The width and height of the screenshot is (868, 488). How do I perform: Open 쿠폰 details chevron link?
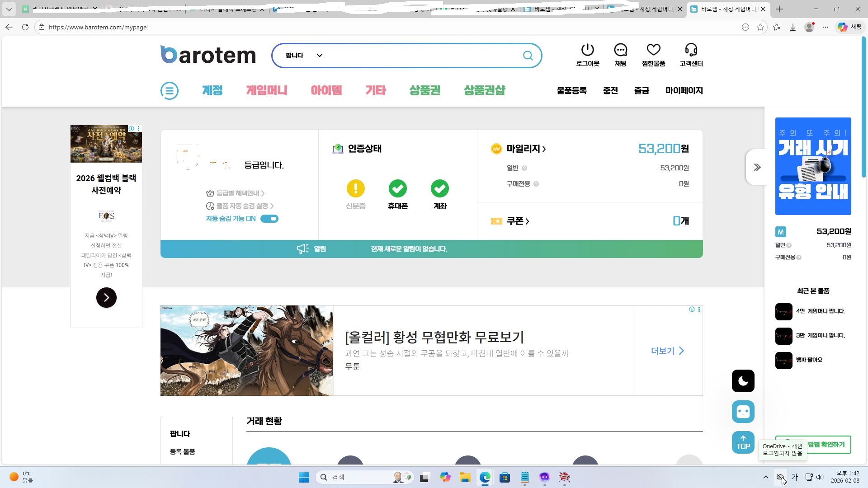[x=518, y=221]
